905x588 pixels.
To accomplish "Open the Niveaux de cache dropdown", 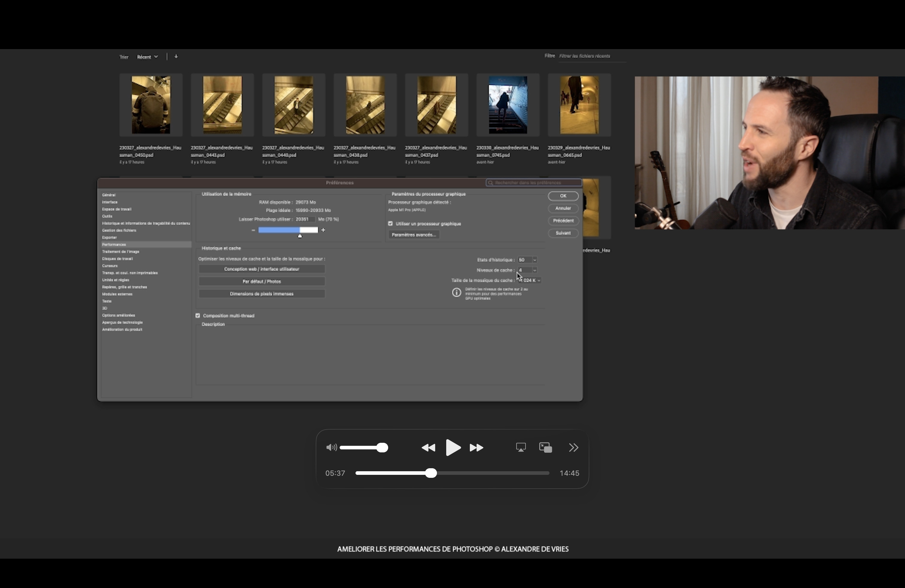I will coord(535,270).
